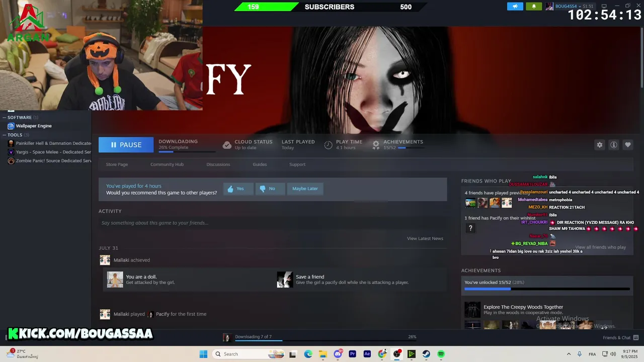Open the Guides tab
The image size is (644, 362).
click(260, 164)
